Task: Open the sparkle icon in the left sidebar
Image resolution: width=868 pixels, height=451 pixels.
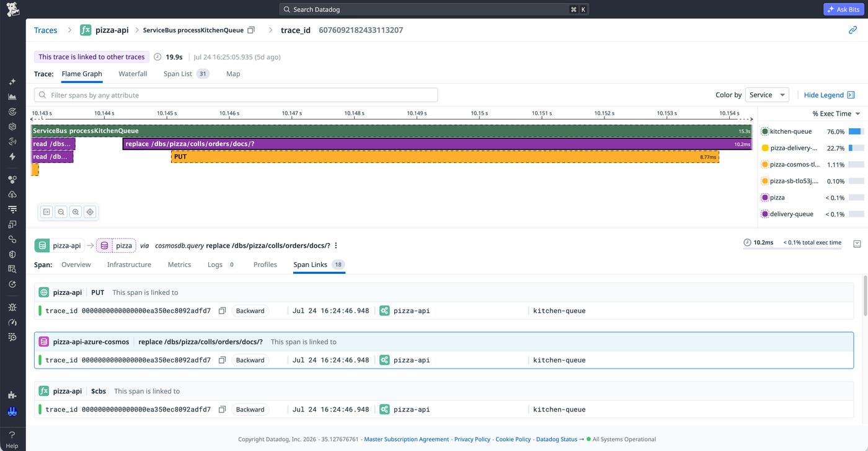Action: point(12,82)
